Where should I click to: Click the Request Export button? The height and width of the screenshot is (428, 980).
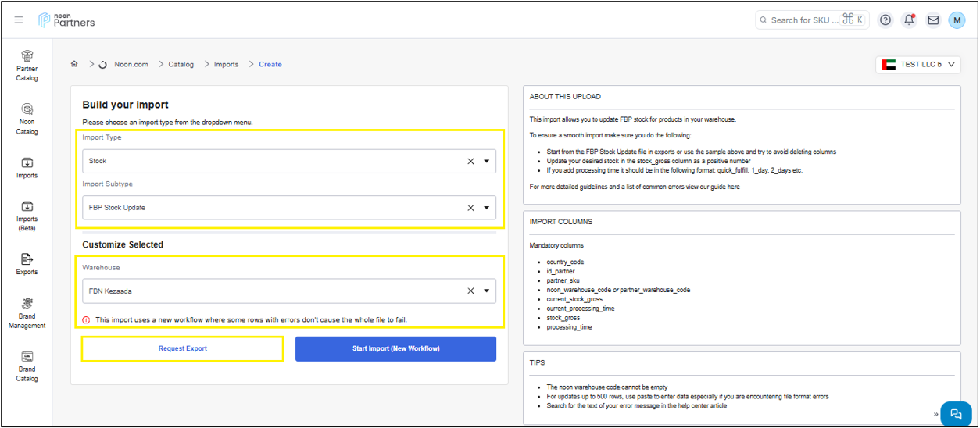click(183, 348)
